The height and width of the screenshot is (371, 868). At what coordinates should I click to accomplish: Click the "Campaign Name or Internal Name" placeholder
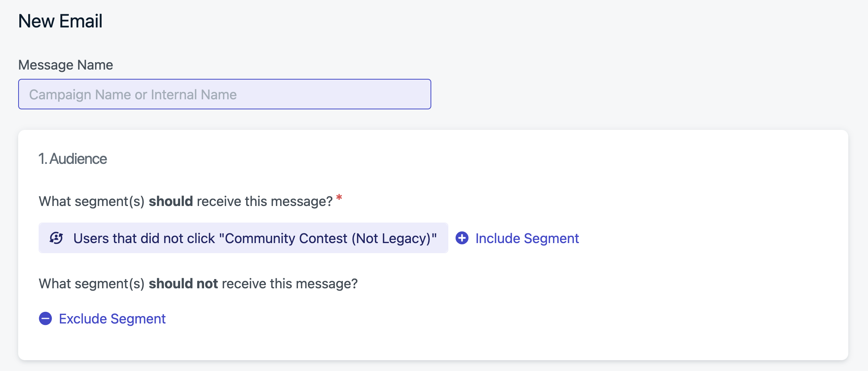tap(133, 95)
